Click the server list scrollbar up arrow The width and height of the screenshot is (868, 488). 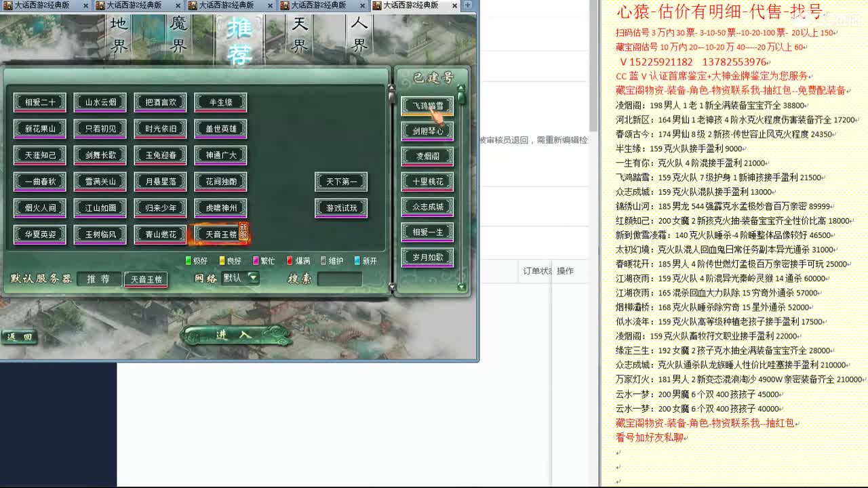coord(391,88)
